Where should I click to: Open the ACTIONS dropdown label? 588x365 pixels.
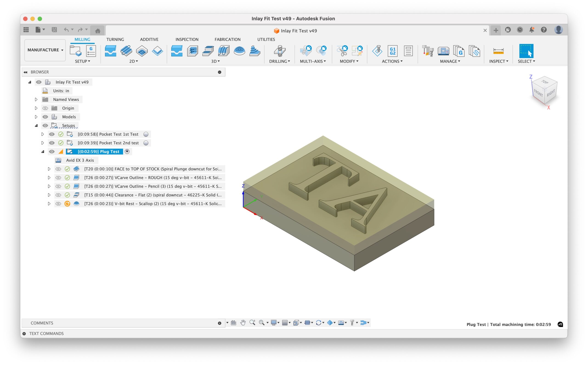[392, 61]
